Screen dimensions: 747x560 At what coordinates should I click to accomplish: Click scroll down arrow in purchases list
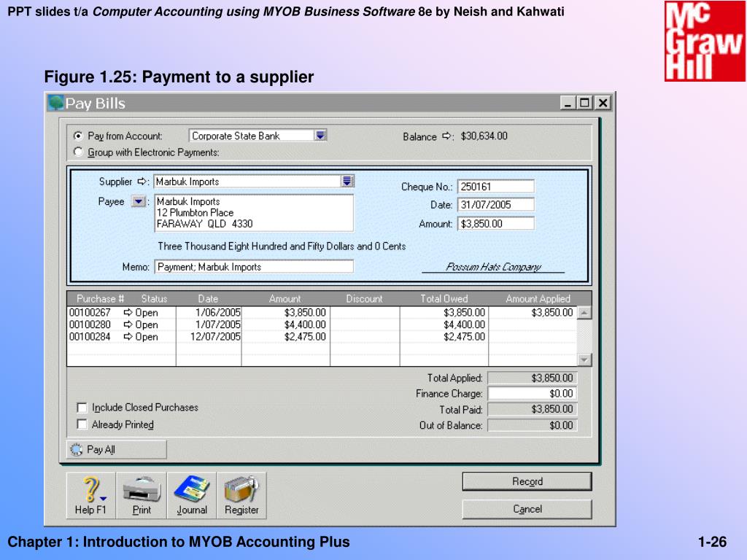[x=584, y=359]
